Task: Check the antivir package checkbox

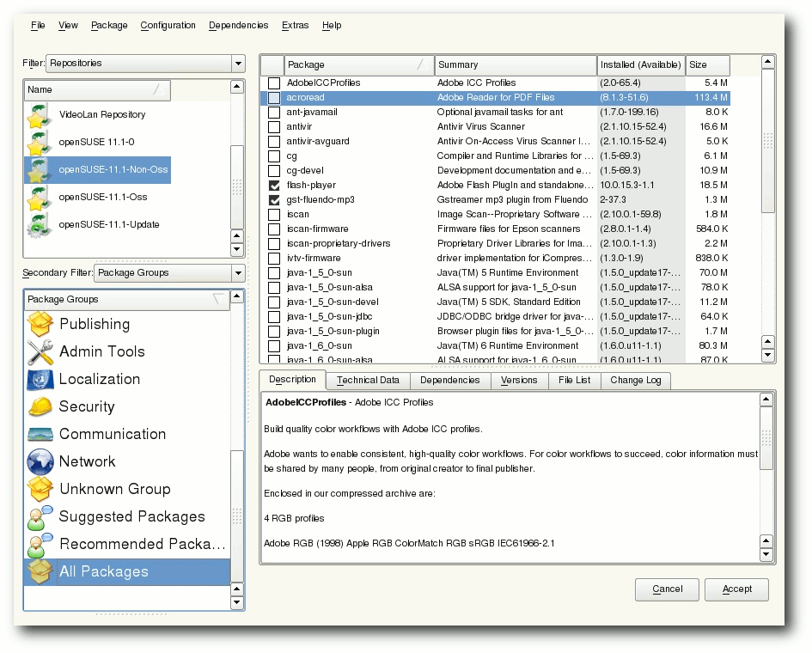Action: pyautogui.click(x=274, y=127)
